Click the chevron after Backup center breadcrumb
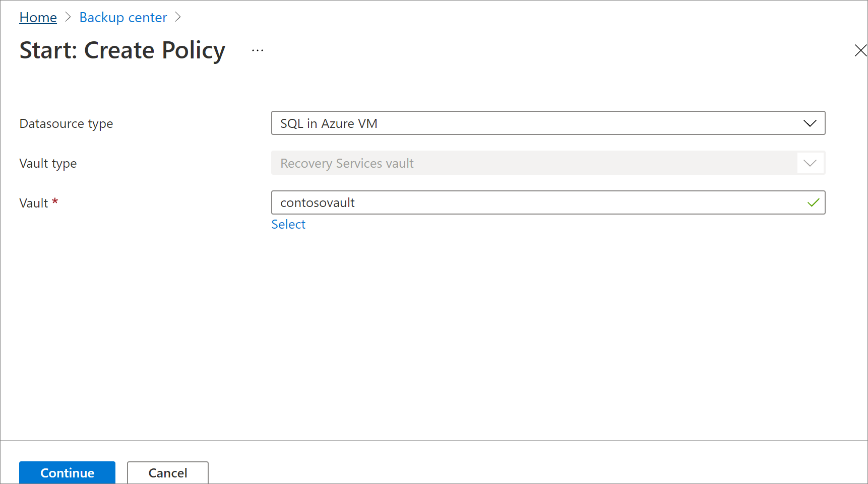The height and width of the screenshot is (484, 868). 177,17
